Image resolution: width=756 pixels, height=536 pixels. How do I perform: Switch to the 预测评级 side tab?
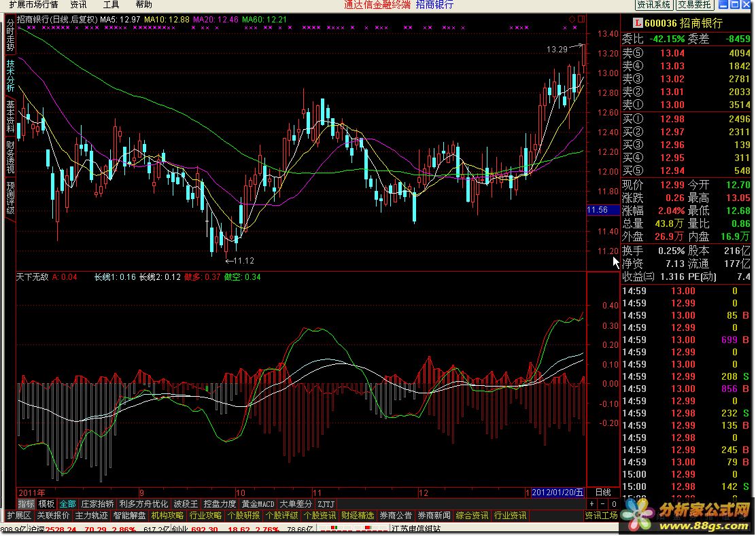tap(10, 198)
